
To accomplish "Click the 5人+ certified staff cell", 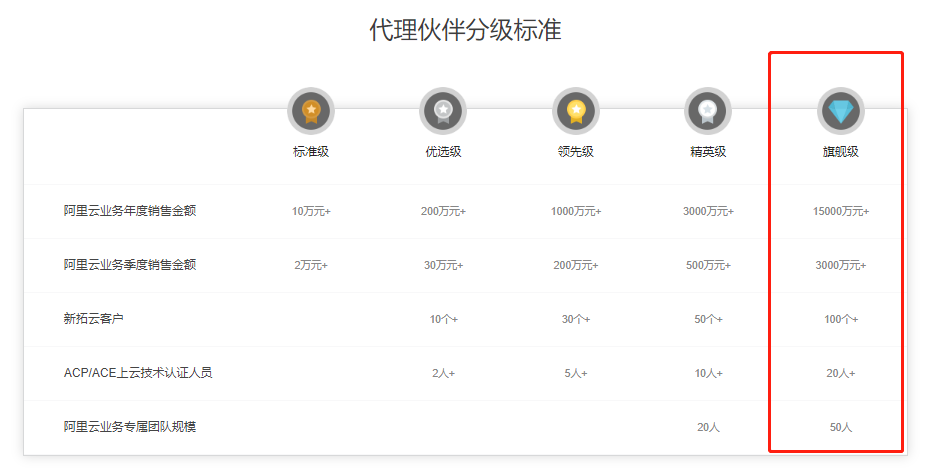I will coord(576,373).
